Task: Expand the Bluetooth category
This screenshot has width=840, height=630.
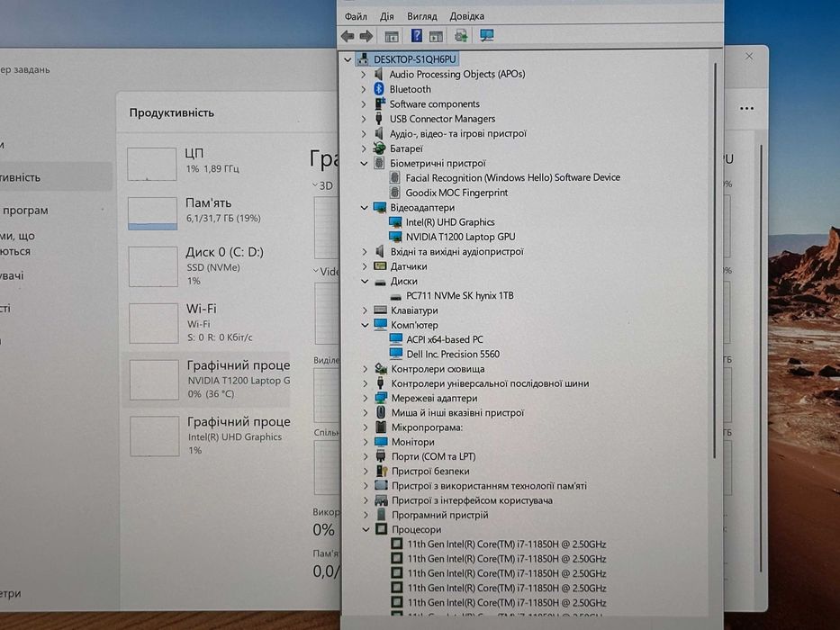Action: pyautogui.click(x=364, y=89)
